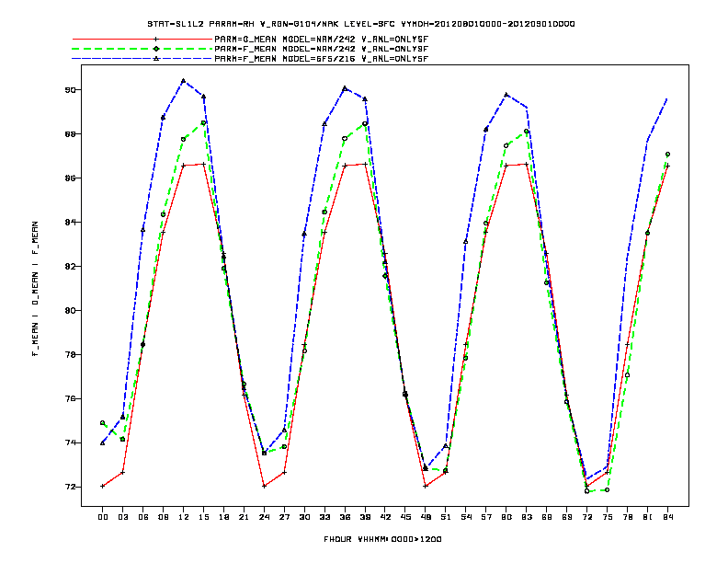Click the blue triangle marker at hour 12 peak
Screen dimensions: 728x563
pos(184,81)
